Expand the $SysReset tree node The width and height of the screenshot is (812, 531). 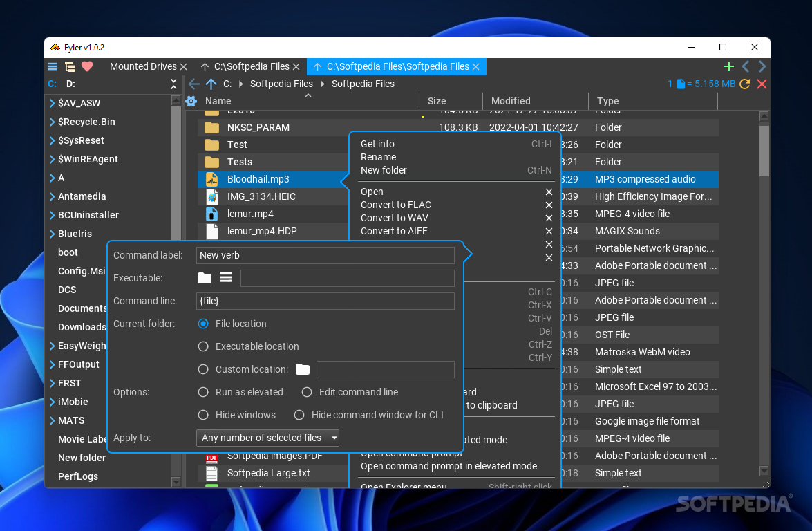pos(53,140)
